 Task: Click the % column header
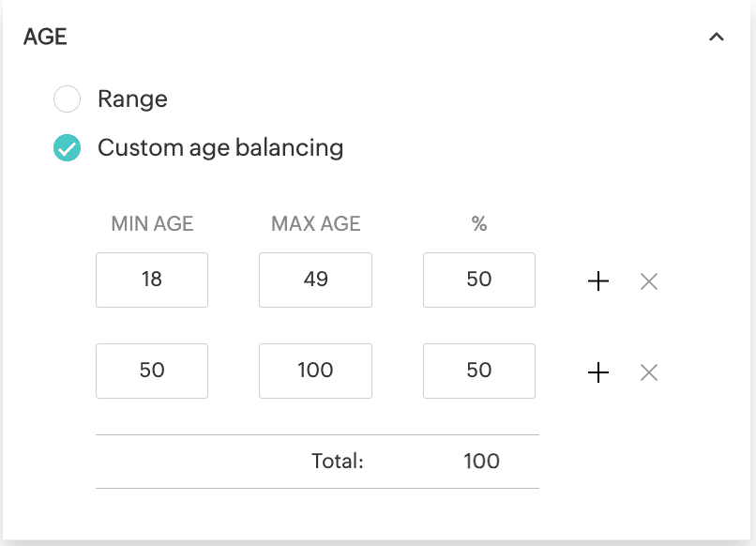(x=479, y=224)
